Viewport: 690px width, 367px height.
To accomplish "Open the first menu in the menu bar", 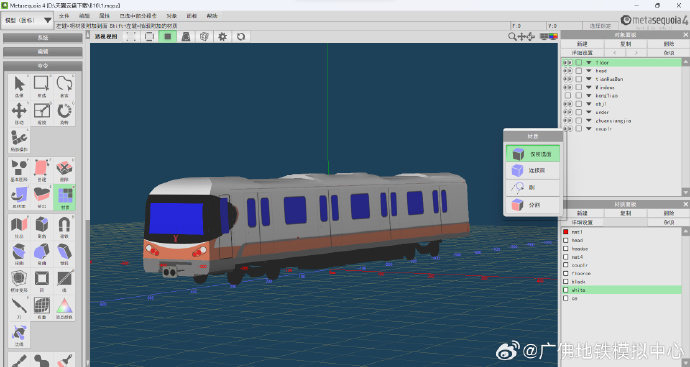I will (64, 16).
